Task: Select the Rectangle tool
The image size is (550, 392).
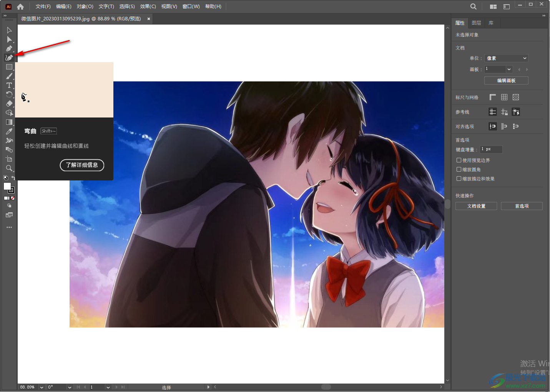Action: (9, 67)
